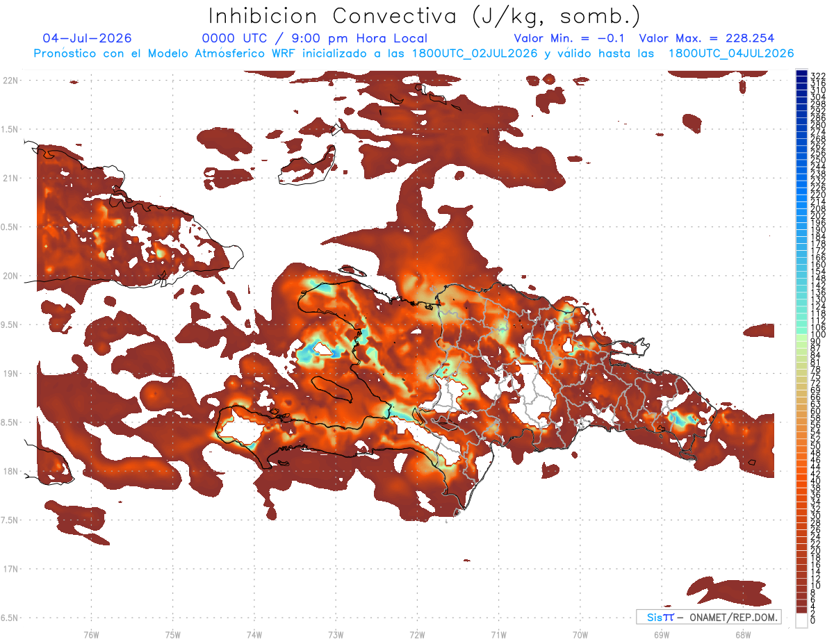
Task: Click the valid-until time '1800UTC_04JUL2026'
Action: (731, 53)
